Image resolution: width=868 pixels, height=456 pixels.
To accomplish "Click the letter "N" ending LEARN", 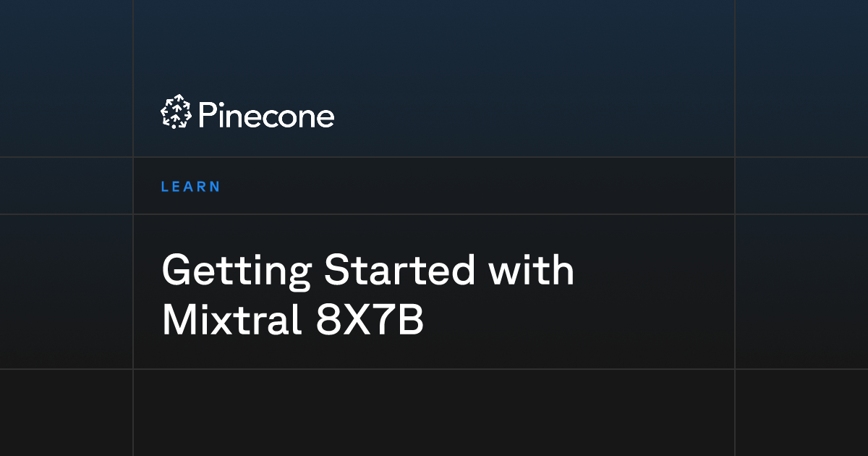I will [214, 187].
